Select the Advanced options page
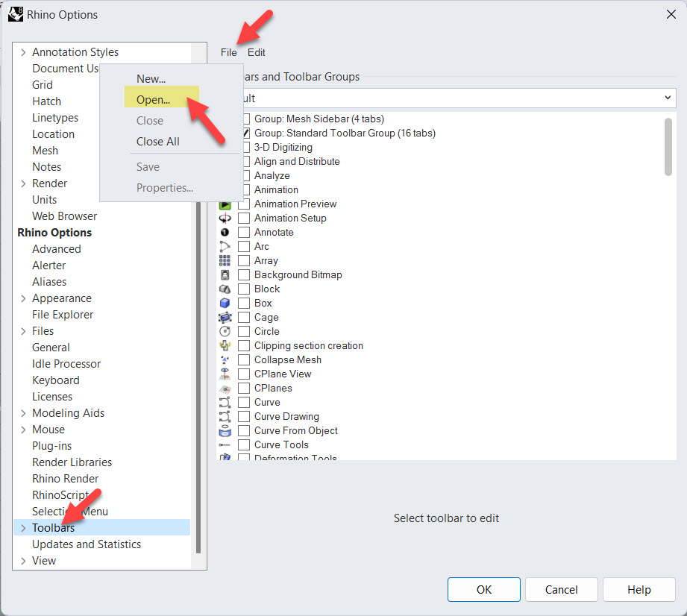687x616 pixels. 57,249
